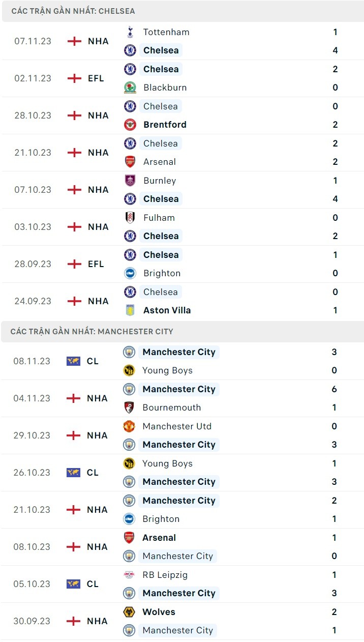
Task: Open the Young Boys link on 08.11.23
Action: (x=167, y=370)
